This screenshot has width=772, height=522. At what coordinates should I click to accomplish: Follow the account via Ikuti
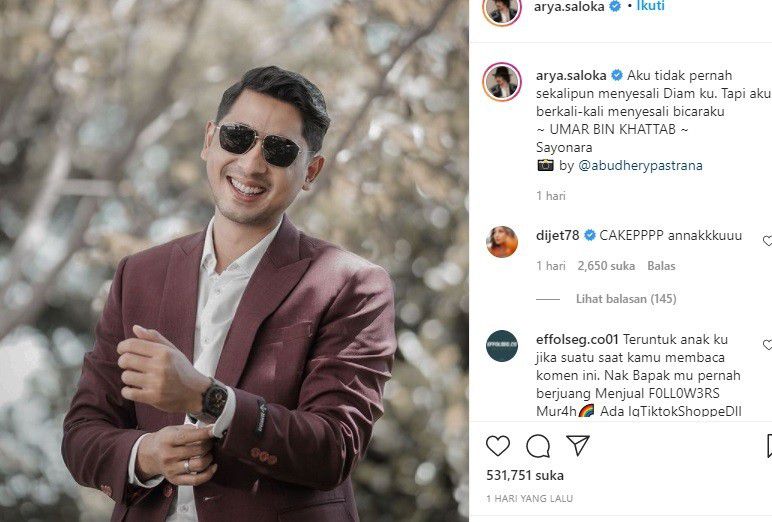click(651, 6)
